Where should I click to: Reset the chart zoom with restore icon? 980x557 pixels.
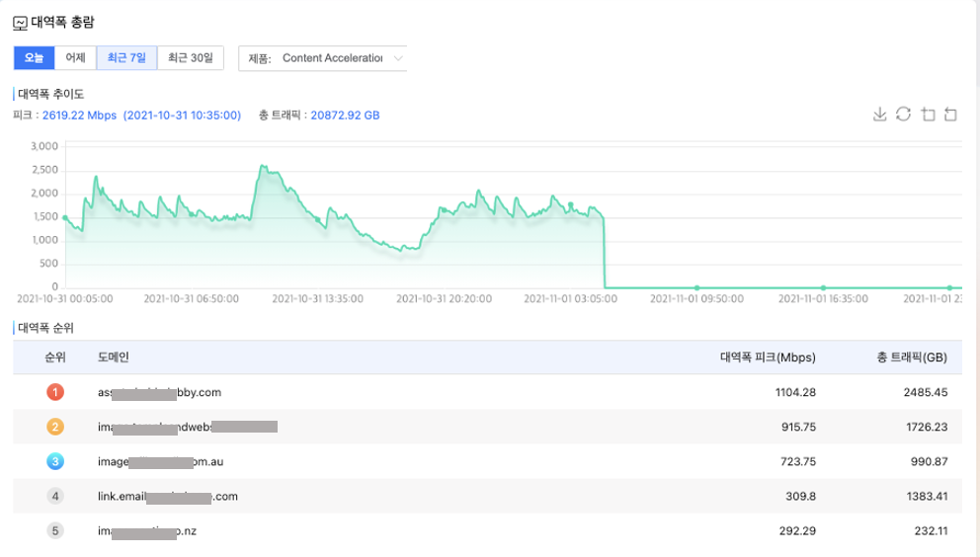(950, 115)
